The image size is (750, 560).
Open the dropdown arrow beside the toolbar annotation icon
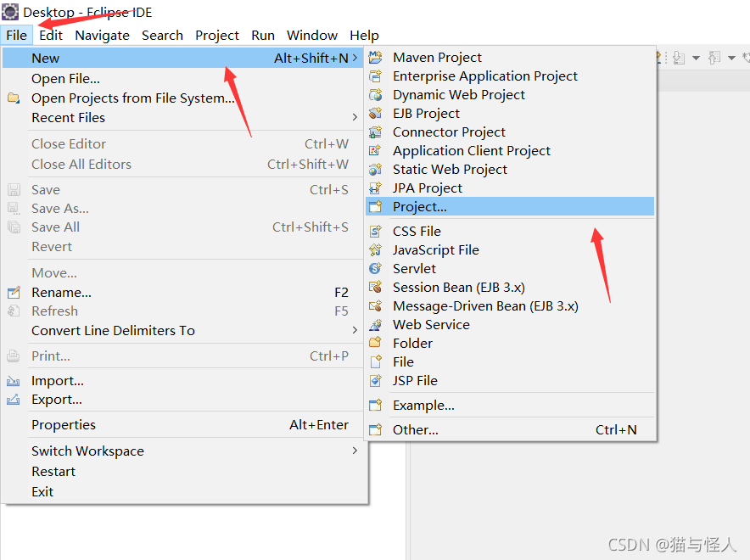tap(696, 59)
